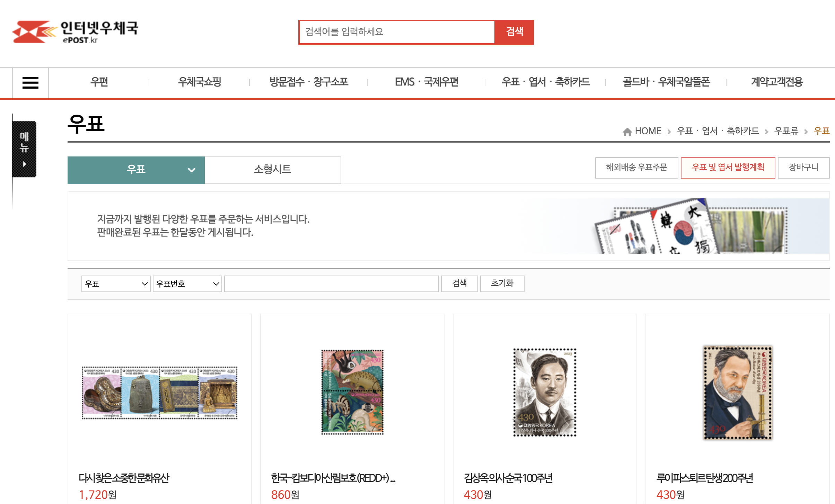Click the HOME house icon in breadcrumb
Image resolution: width=835 pixels, height=504 pixels.
[627, 132]
